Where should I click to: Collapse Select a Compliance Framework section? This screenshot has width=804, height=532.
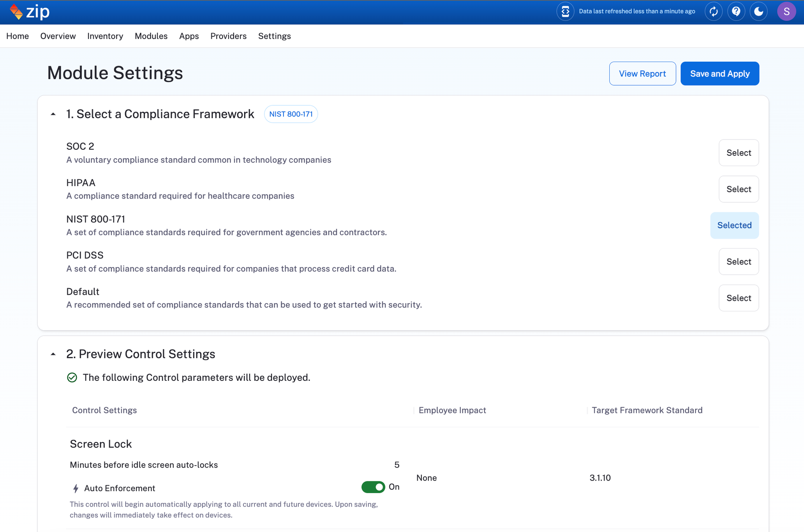pyautogui.click(x=53, y=114)
